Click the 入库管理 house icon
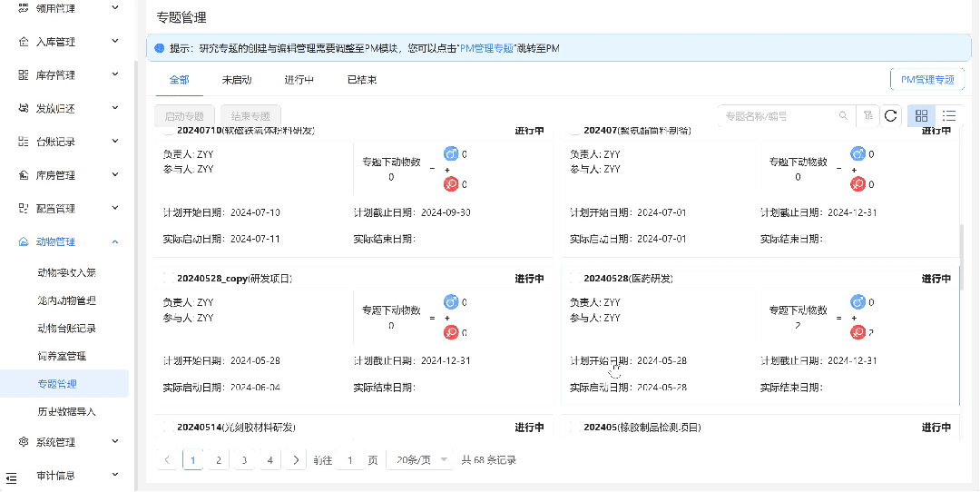 coord(24,42)
